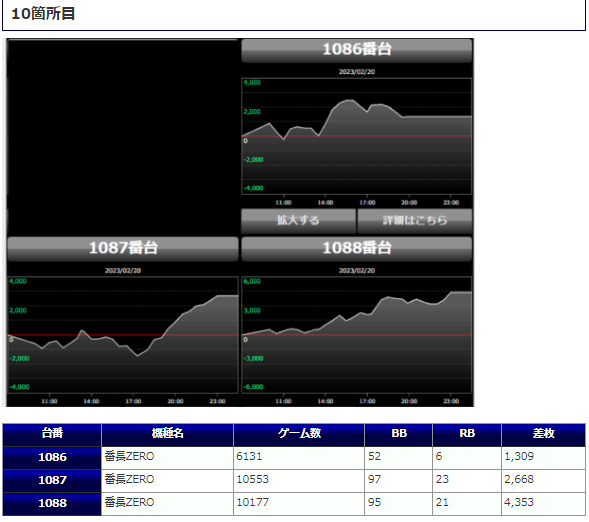Click the 拡大する button
Screen dimensions: 589x522
pyautogui.click(x=298, y=221)
